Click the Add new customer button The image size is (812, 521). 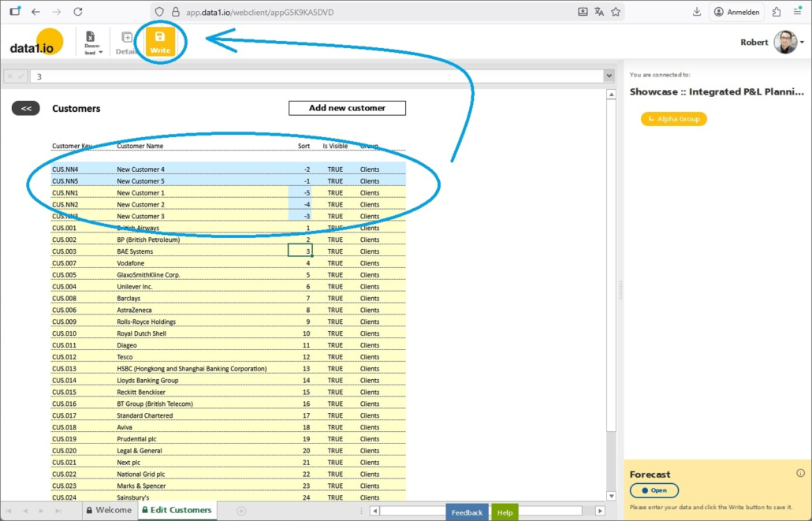[x=347, y=108]
